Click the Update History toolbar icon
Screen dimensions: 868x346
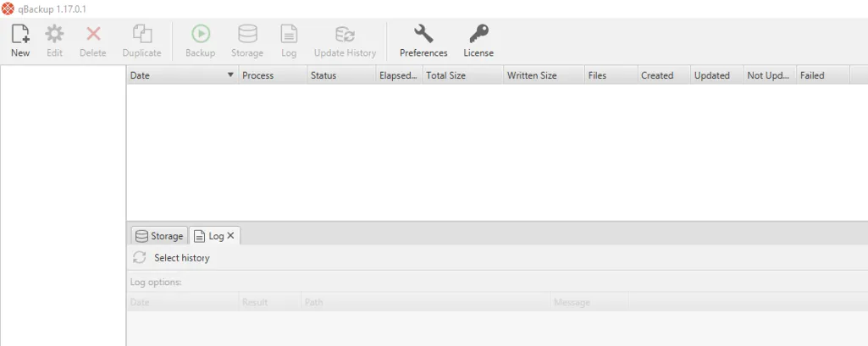tap(345, 35)
